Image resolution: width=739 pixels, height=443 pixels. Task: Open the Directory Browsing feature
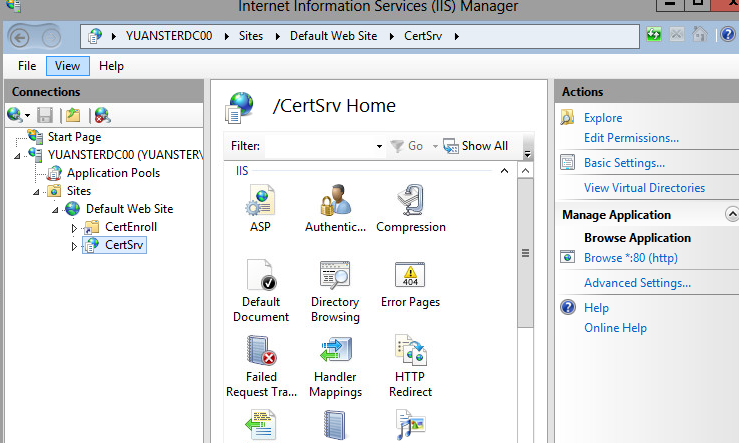(x=335, y=291)
